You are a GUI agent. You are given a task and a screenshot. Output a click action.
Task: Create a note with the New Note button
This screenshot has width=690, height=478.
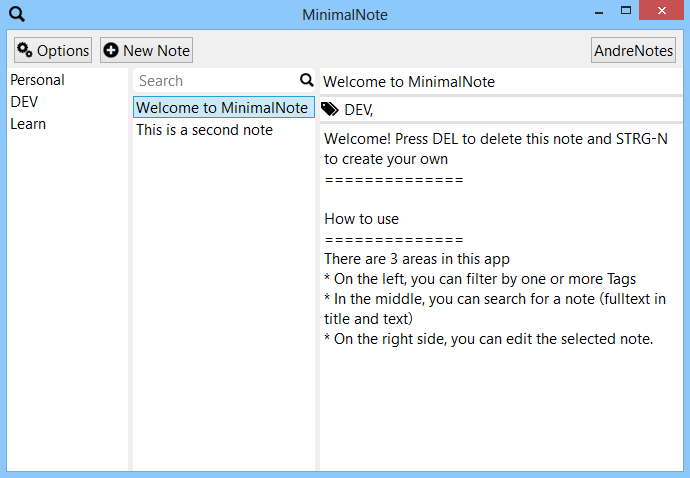pos(146,50)
